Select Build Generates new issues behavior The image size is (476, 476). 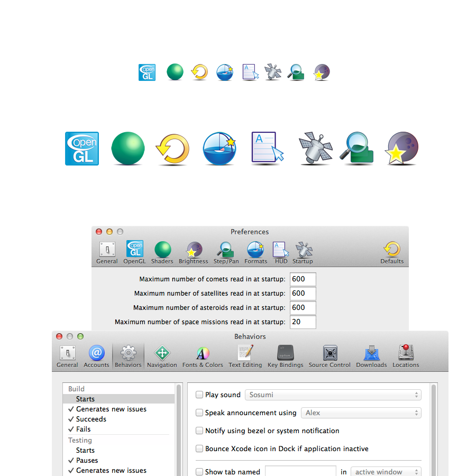118,409
